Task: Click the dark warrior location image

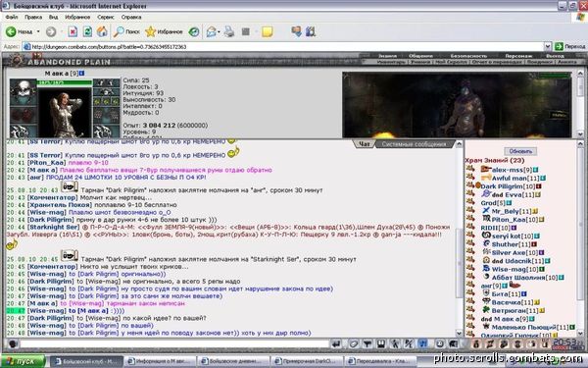Action: coord(457,105)
